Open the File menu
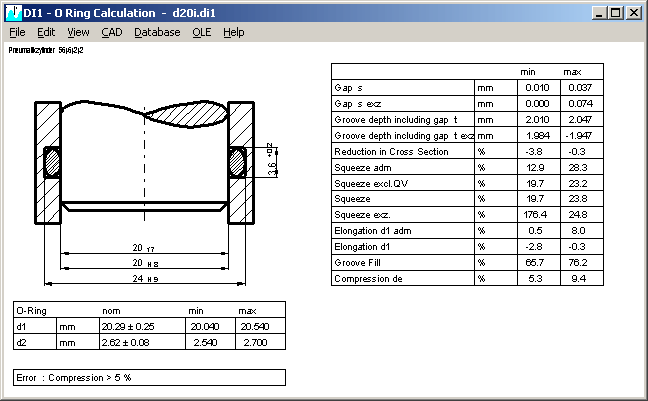Screen dimensions: 648x401 (17, 32)
